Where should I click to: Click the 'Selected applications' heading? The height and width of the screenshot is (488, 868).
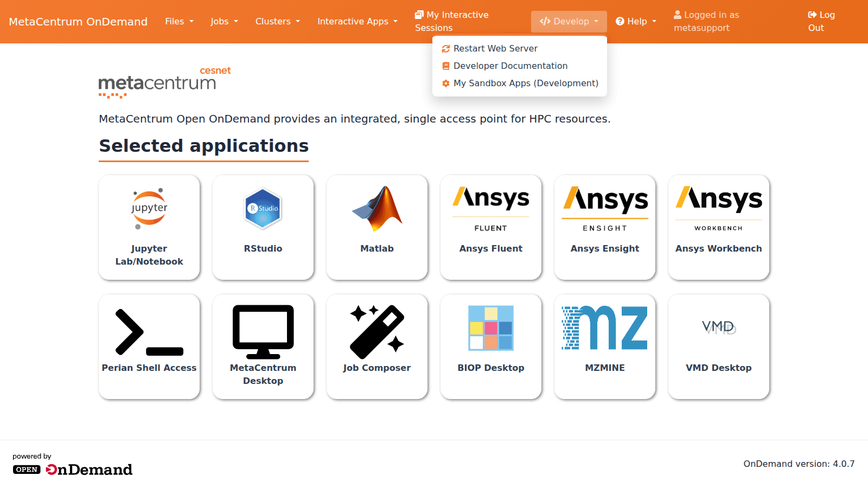coord(203,146)
